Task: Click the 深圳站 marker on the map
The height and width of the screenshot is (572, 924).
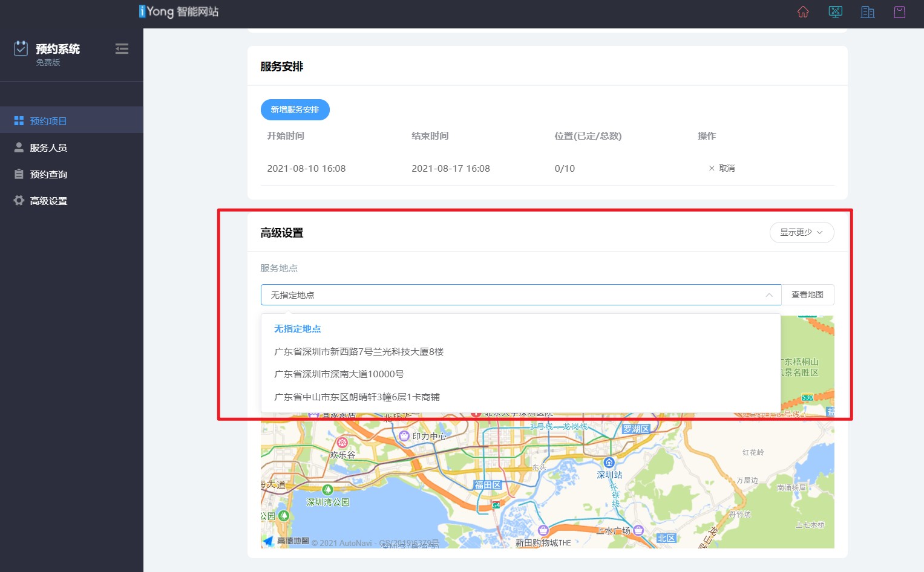Action: [609, 463]
